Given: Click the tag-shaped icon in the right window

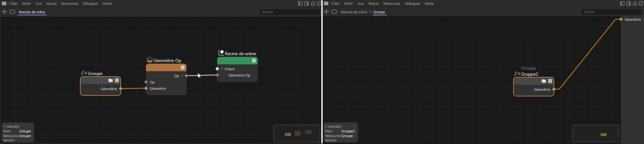Looking at the screenshot, I should (x=334, y=12).
